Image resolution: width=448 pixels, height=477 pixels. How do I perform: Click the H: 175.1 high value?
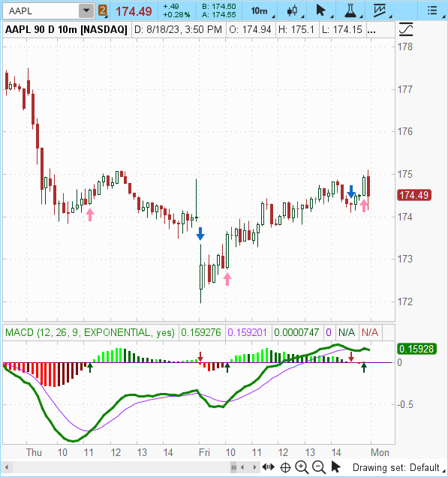click(x=296, y=29)
